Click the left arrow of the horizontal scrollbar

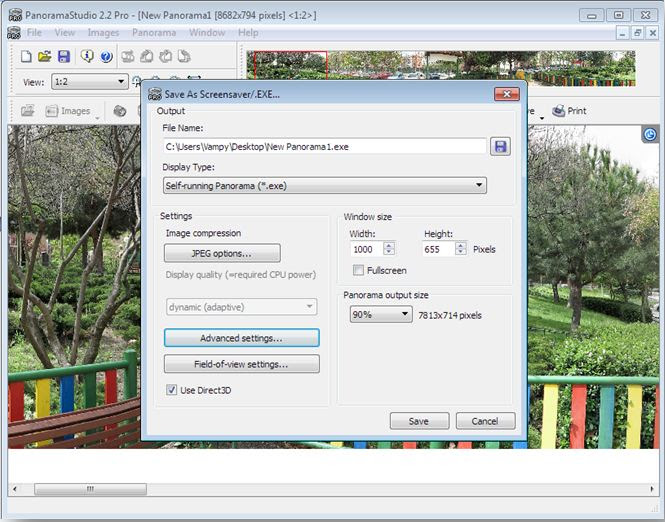[15, 489]
